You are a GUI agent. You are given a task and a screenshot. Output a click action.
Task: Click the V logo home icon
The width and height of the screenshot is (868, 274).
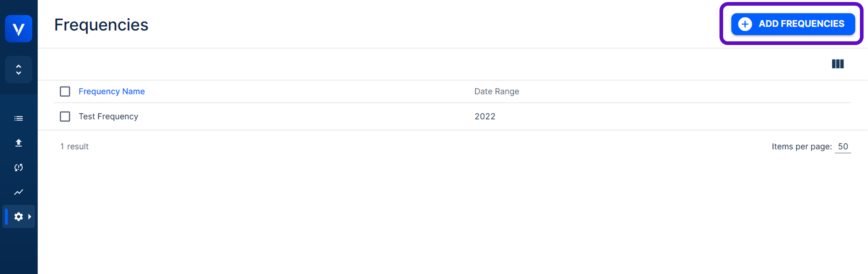(x=19, y=29)
